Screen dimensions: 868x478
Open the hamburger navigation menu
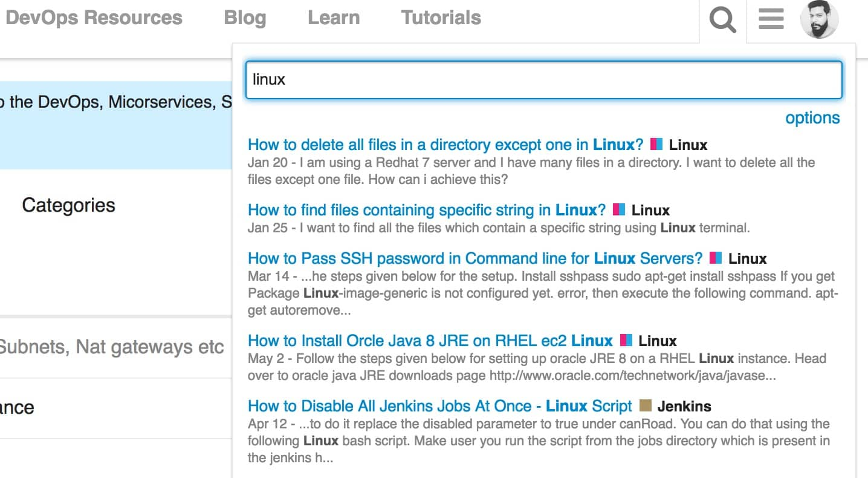(771, 19)
